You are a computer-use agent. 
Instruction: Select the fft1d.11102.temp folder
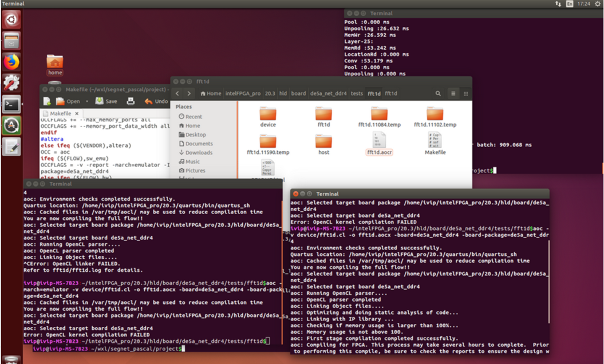[x=435, y=117]
